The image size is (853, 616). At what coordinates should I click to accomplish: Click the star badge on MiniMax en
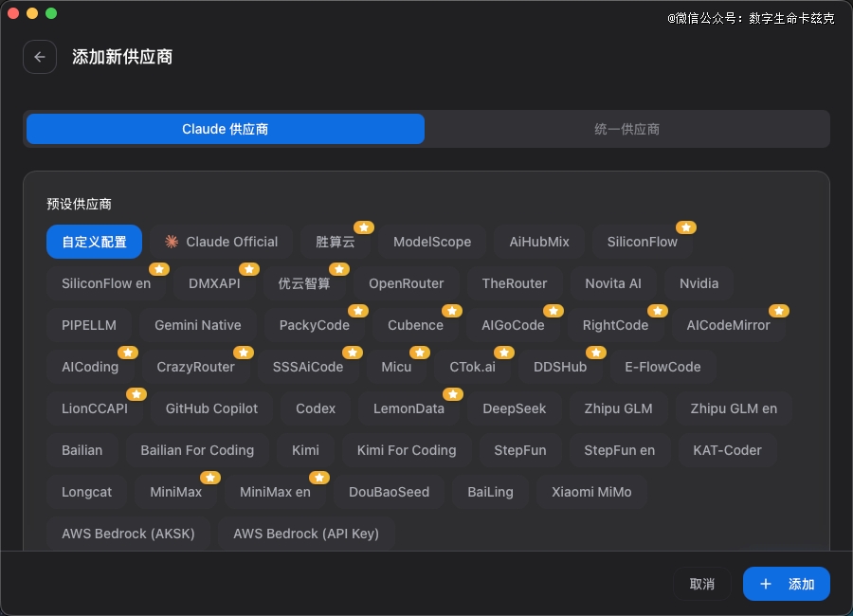[320, 478]
